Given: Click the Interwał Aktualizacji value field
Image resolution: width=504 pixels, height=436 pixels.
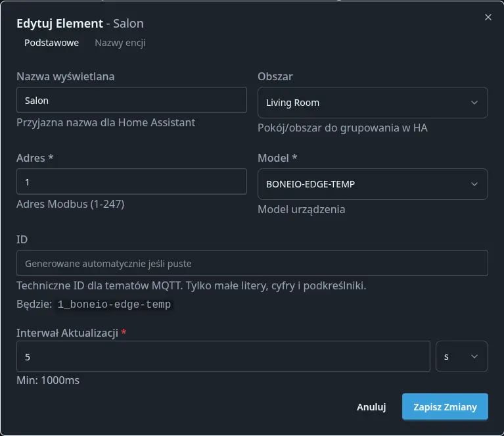Looking at the screenshot, I should (223, 356).
